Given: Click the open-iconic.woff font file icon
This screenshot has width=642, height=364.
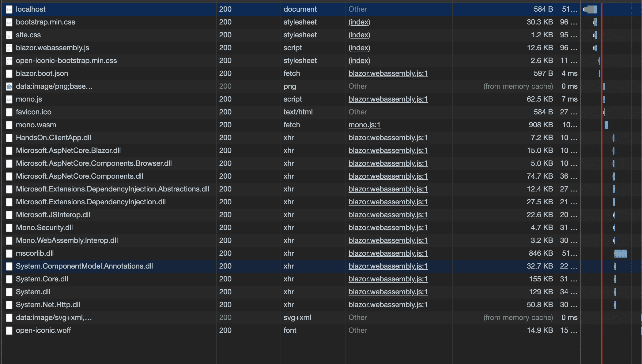Looking at the screenshot, I should [x=9, y=330].
